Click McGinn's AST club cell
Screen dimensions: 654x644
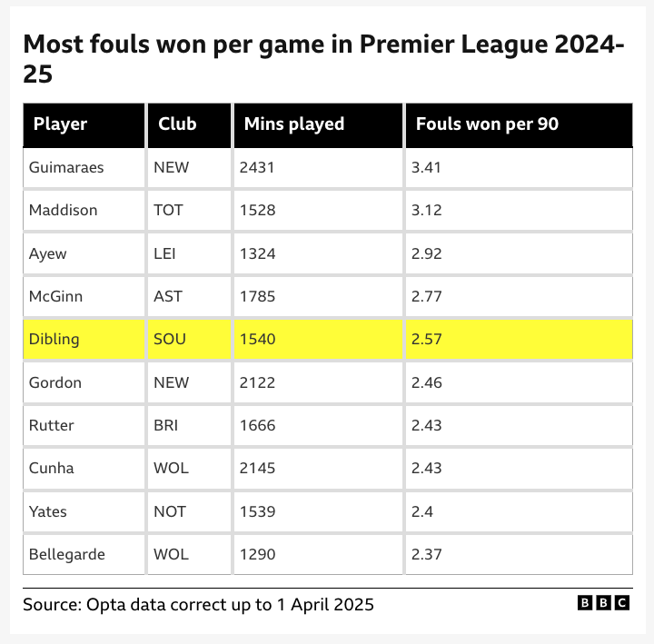[168, 296]
